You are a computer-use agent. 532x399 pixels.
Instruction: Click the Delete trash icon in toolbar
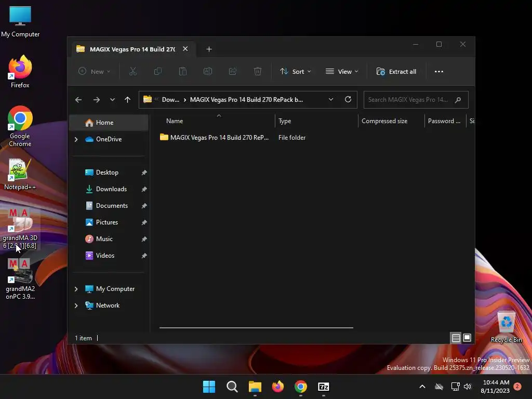(x=258, y=72)
